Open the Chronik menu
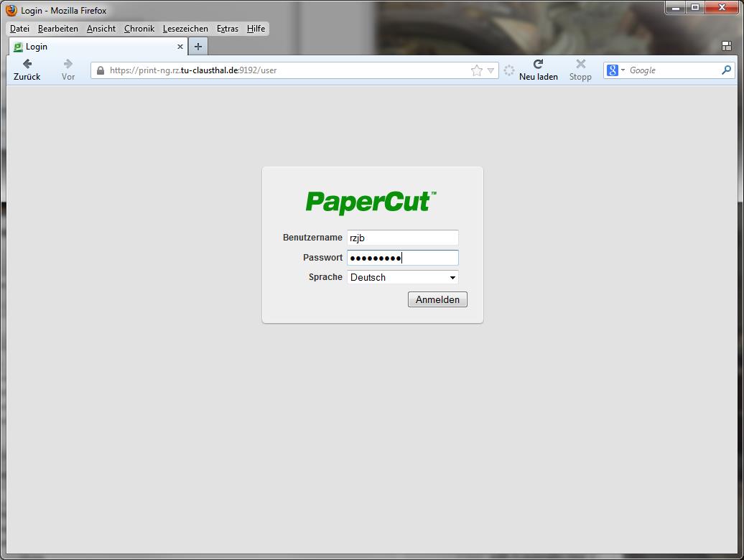Image resolution: width=744 pixels, height=560 pixels. 139,29
